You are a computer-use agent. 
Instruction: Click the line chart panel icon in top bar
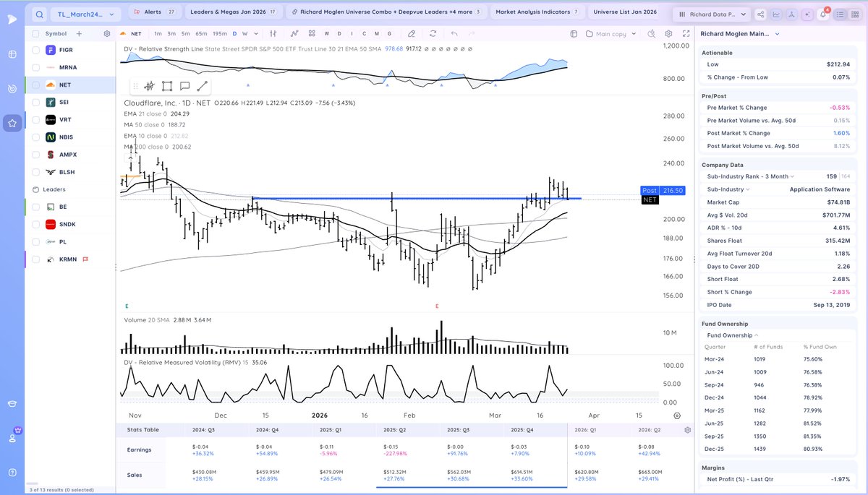coord(776,14)
